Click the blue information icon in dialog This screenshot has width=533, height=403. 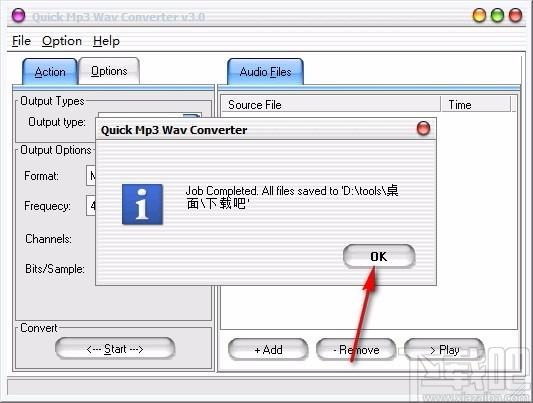[x=142, y=204]
